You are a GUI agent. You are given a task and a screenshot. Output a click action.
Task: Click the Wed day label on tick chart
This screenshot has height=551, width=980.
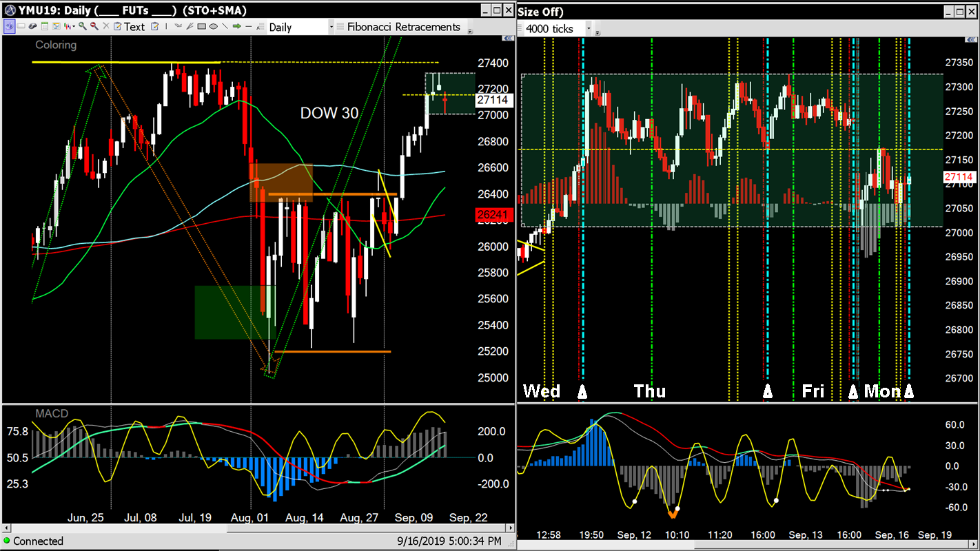click(x=542, y=391)
